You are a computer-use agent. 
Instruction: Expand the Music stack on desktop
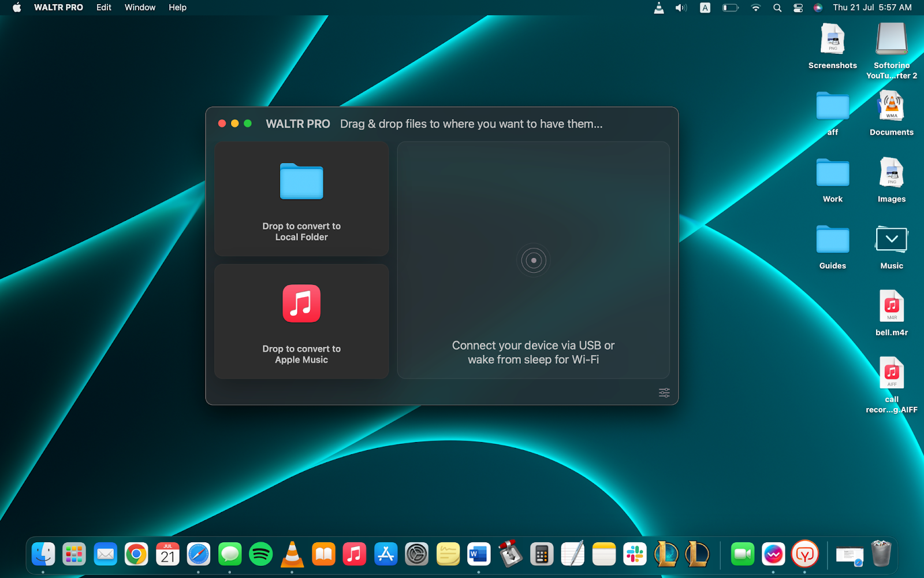(891, 239)
